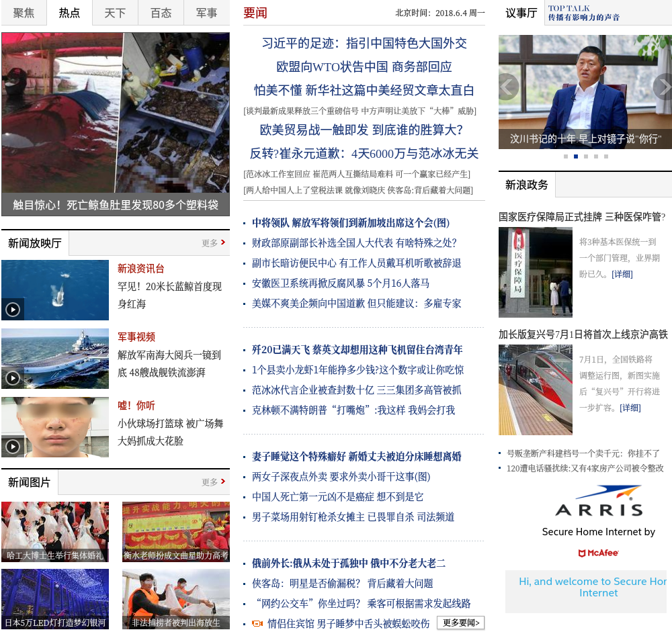Select the first carousel indicator dot
Screen dimensions: 672x634
point(566,156)
